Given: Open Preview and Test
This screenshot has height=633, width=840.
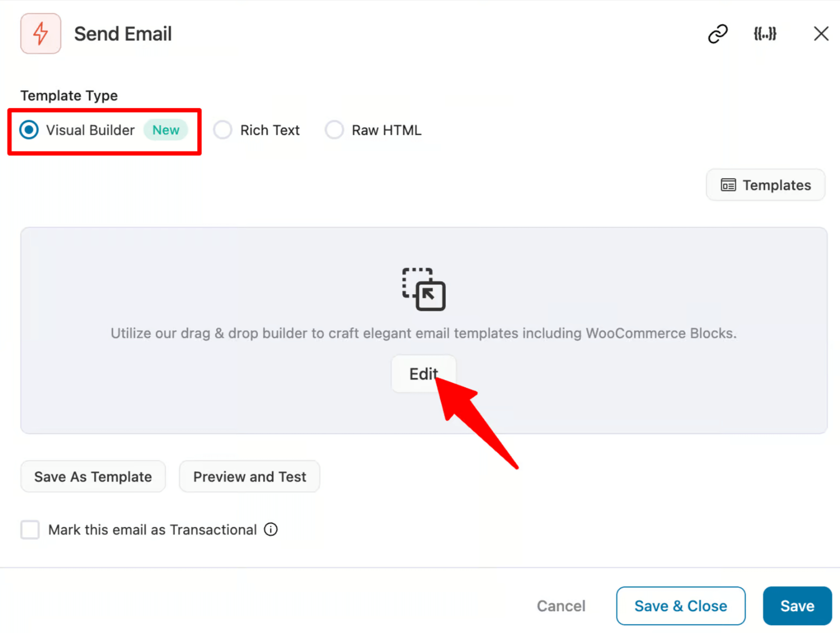Looking at the screenshot, I should 249,476.
